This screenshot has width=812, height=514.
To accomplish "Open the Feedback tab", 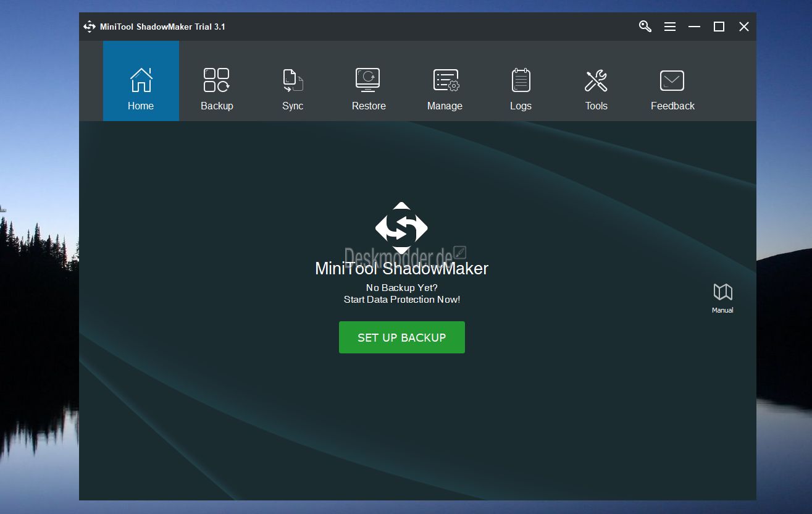I will coord(672,81).
